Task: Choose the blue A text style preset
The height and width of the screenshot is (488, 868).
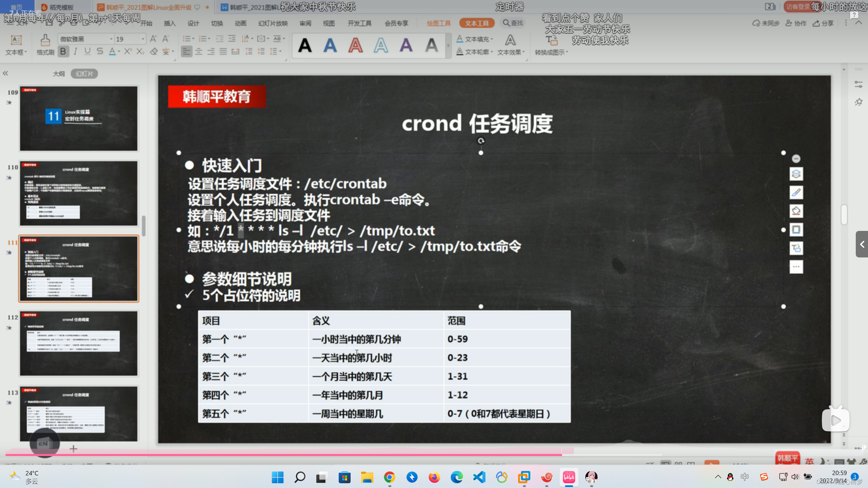Action: 330,45
